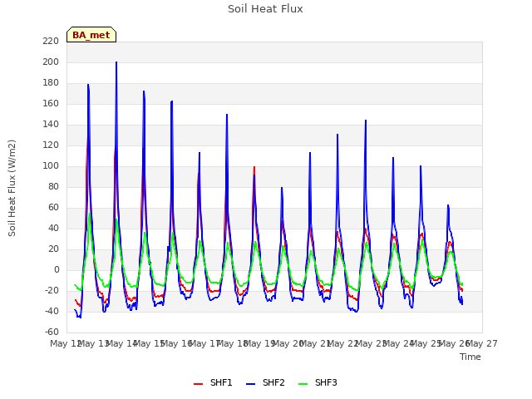Screen dimensions: 532x399
Task: Click the red SHF1 peak at 100
Action: pos(254,167)
